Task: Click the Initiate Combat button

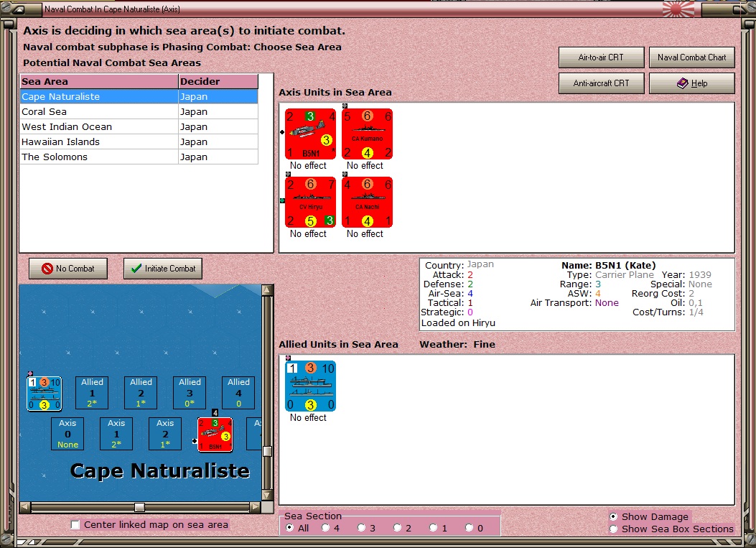Action: click(x=163, y=269)
